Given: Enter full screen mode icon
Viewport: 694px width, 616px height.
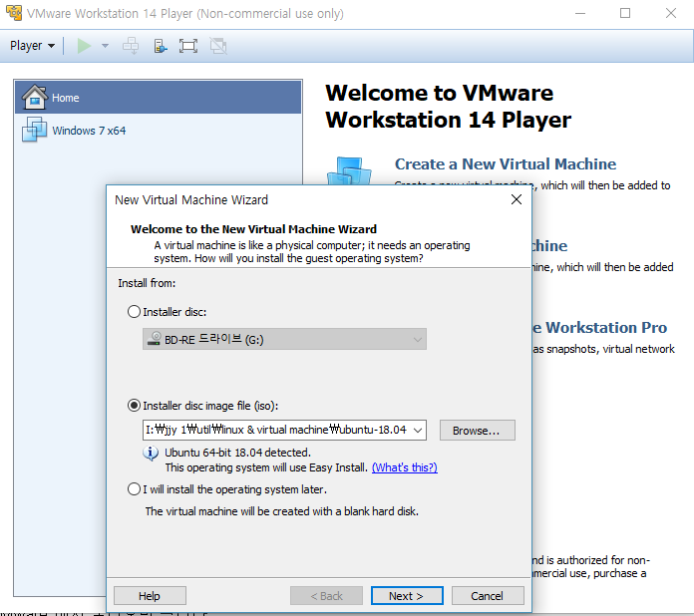Looking at the screenshot, I should coord(188,46).
